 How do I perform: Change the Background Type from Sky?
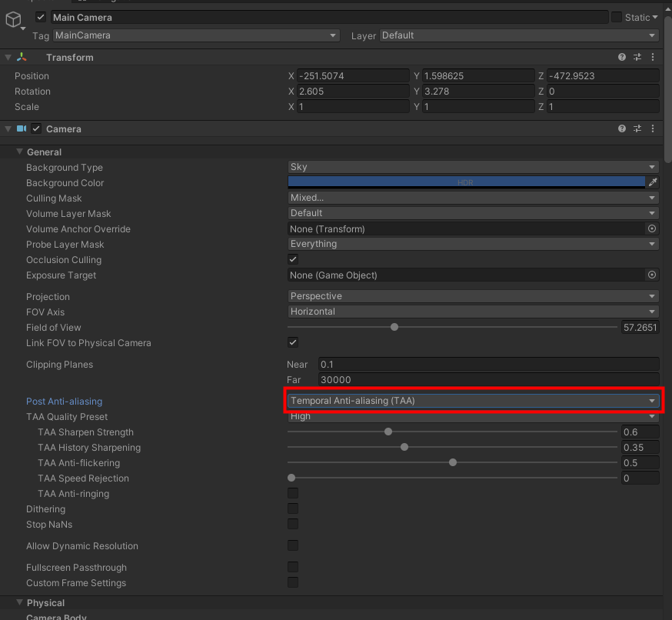473,167
